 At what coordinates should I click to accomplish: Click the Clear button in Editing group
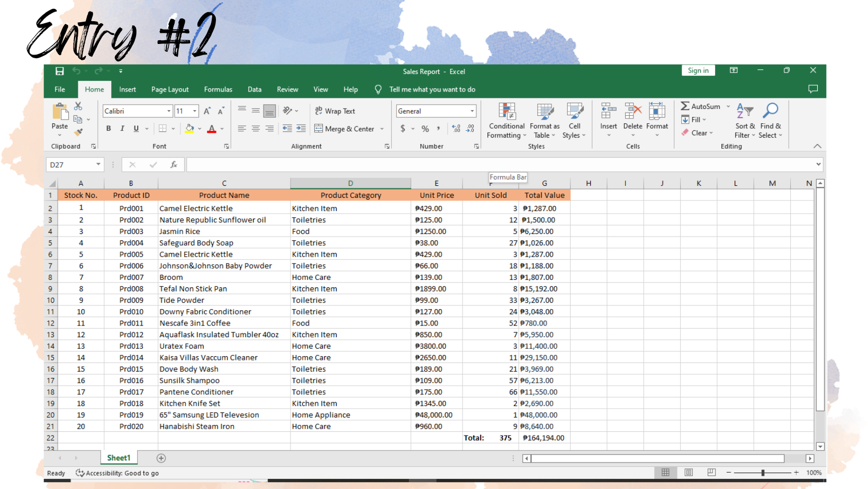point(697,133)
